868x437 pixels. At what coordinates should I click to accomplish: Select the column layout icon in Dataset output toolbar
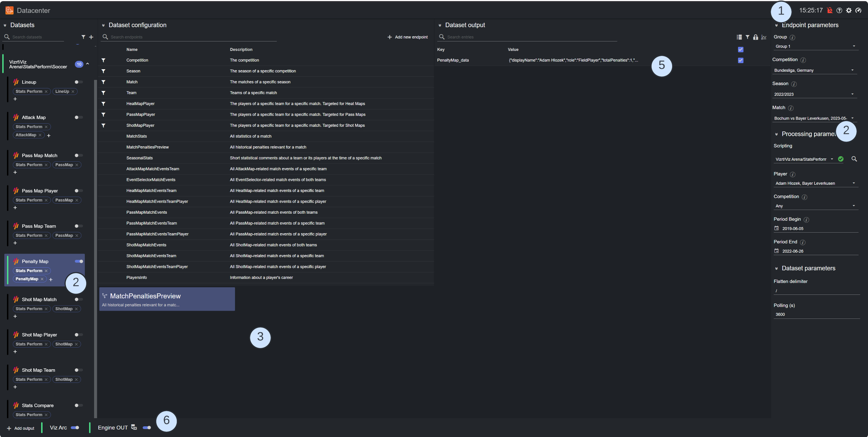click(x=740, y=37)
